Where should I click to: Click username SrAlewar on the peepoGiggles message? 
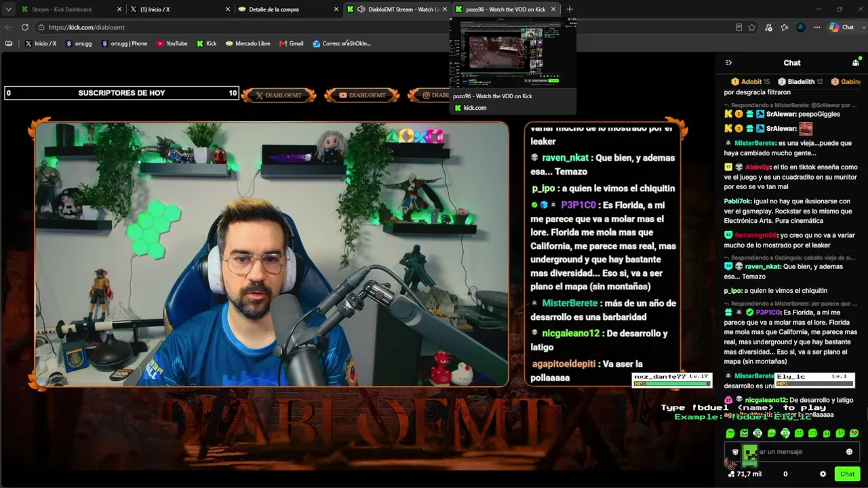tap(781, 115)
